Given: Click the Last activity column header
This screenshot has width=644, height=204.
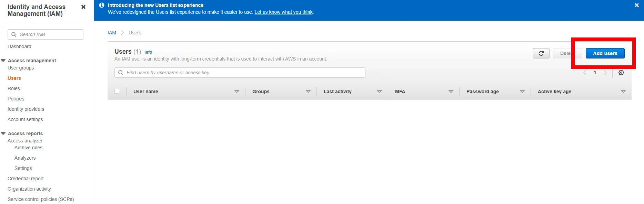Looking at the screenshot, I should pyautogui.click(x=338, y=92).
